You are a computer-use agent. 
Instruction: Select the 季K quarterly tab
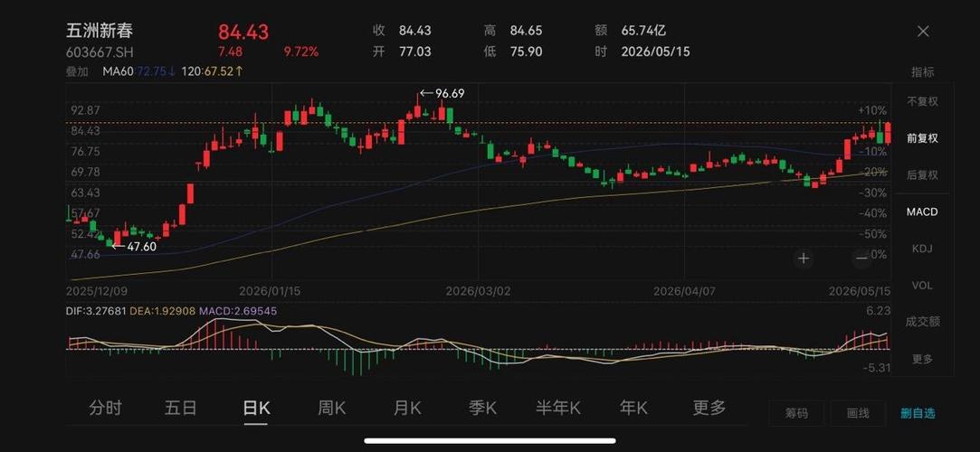[x=482, y=409]
